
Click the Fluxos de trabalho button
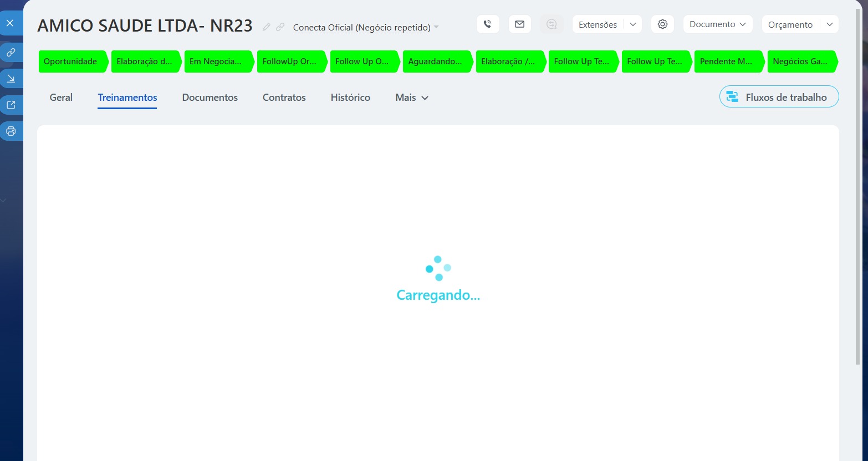(x=779, y=97)
